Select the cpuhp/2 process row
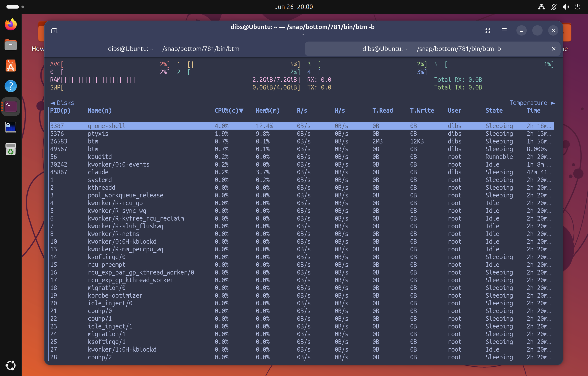Screen dimensions: 588x376 pos(302,357)
